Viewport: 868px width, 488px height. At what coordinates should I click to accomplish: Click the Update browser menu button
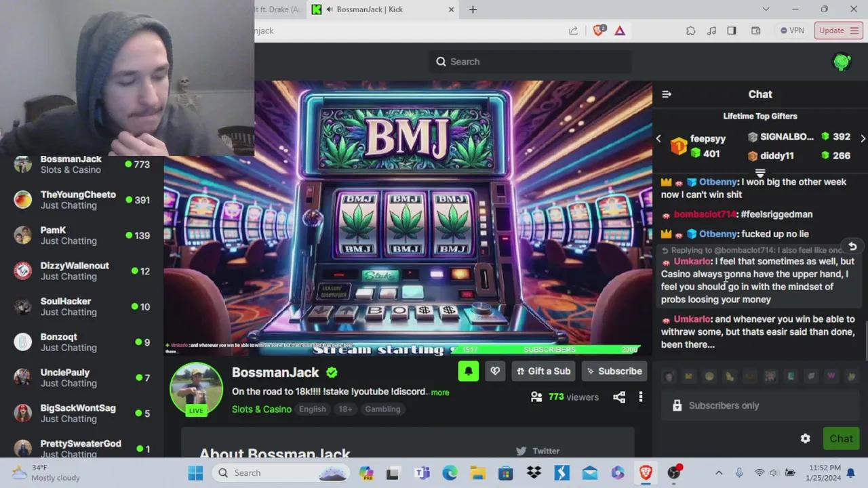(x=838, y=30)
